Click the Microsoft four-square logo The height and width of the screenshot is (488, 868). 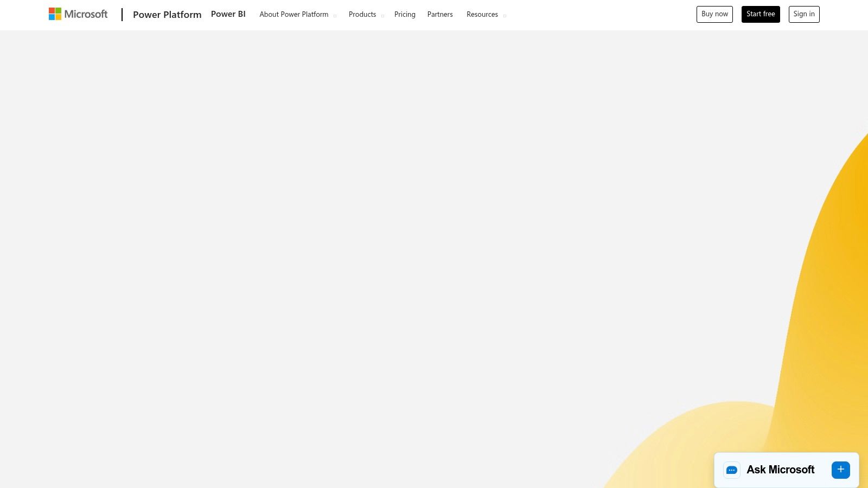[x=54, y=14]
